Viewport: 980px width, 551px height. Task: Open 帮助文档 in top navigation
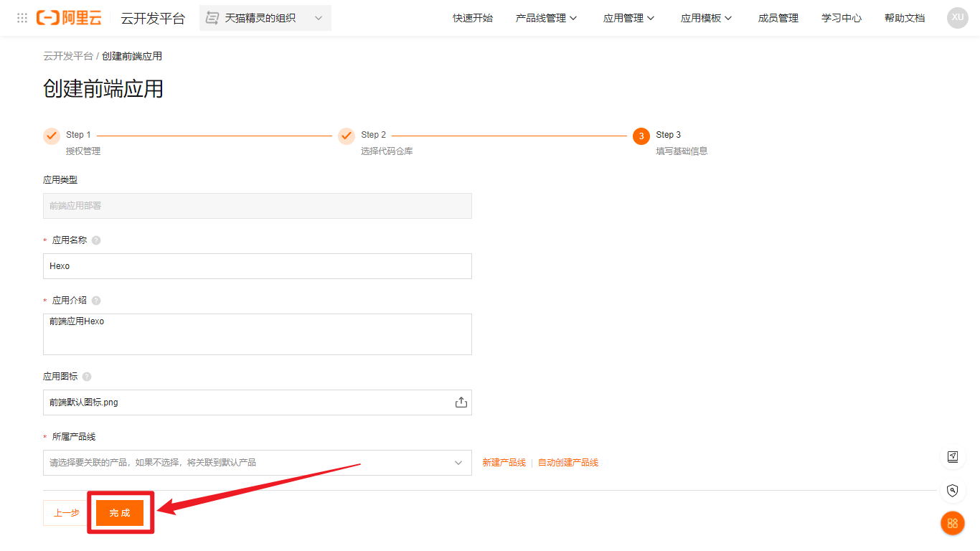pos(905,18)
